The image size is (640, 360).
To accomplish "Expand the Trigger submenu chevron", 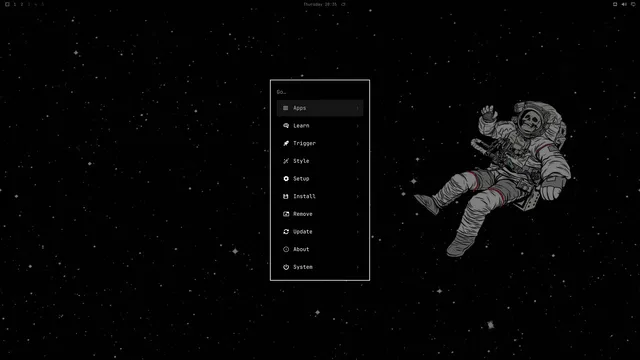I will click(358, 143).
